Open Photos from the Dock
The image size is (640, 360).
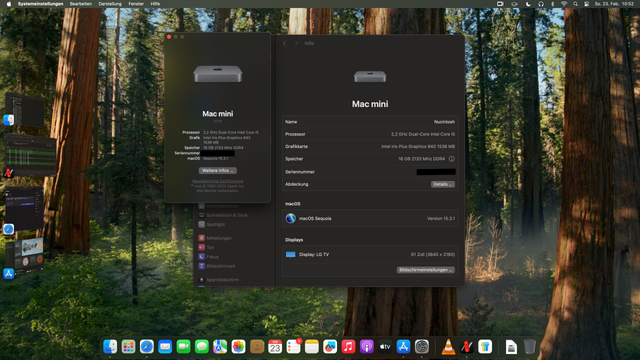point(238,347)
